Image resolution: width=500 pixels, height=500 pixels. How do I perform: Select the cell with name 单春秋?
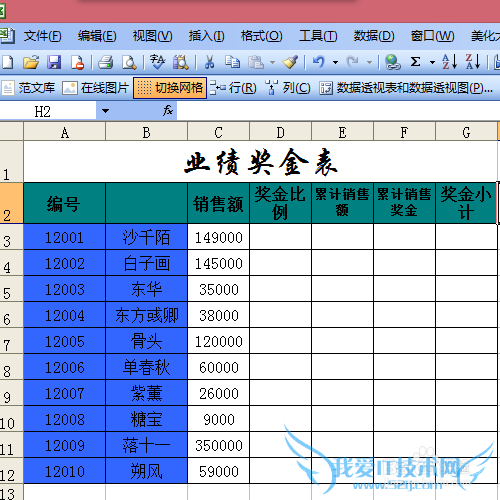point(146,367)
